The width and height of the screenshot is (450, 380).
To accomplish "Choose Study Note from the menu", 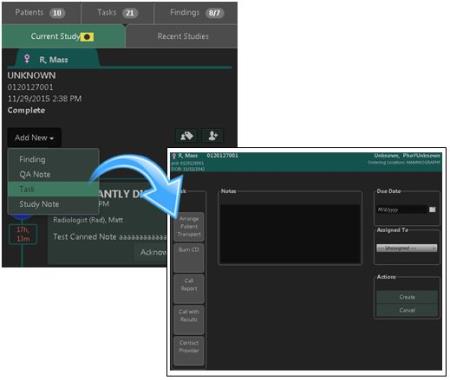I will [x=39, y=204].
